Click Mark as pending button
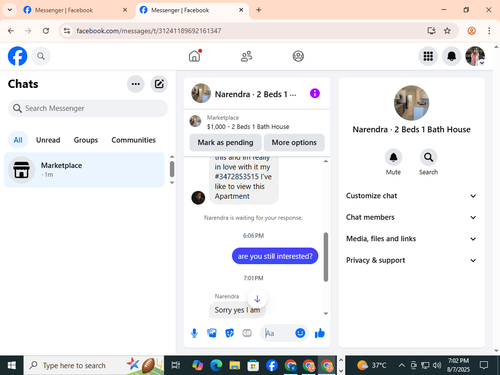Screen dimensions: 500x375 click(x=225, y=143)
